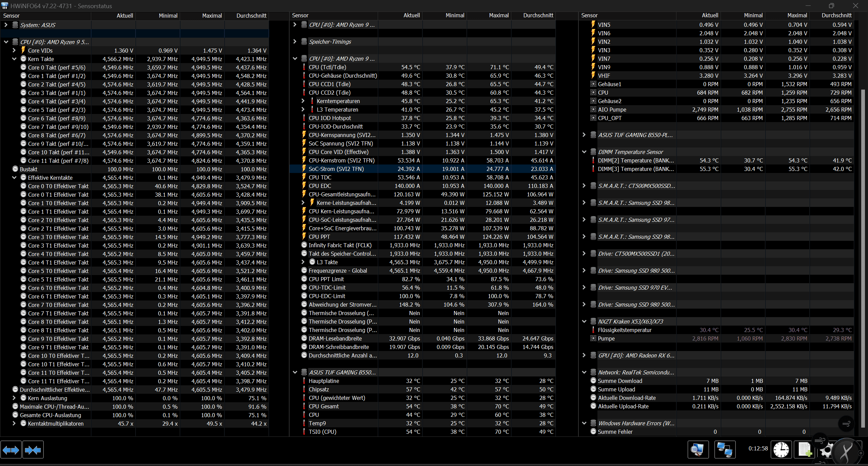This screenshot has height=466, width=868.
Task: Select the SoC-Strom (SVI2 TFN) row
Action: 336,169
